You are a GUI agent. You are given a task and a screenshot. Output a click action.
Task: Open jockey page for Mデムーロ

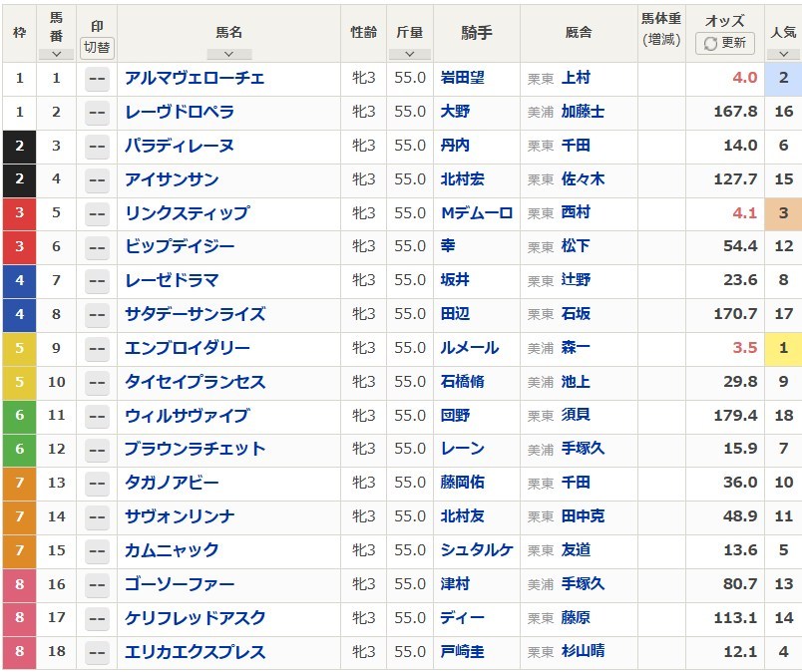477,213
